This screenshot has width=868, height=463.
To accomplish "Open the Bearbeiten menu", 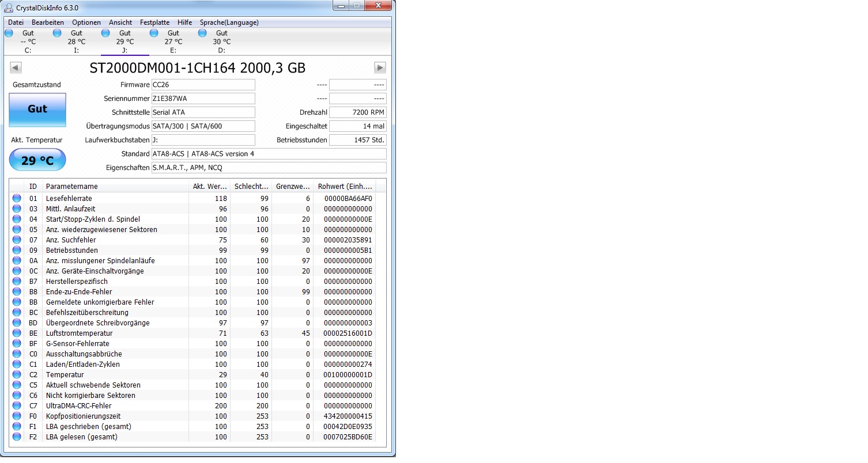I will [x=48, y=22].
